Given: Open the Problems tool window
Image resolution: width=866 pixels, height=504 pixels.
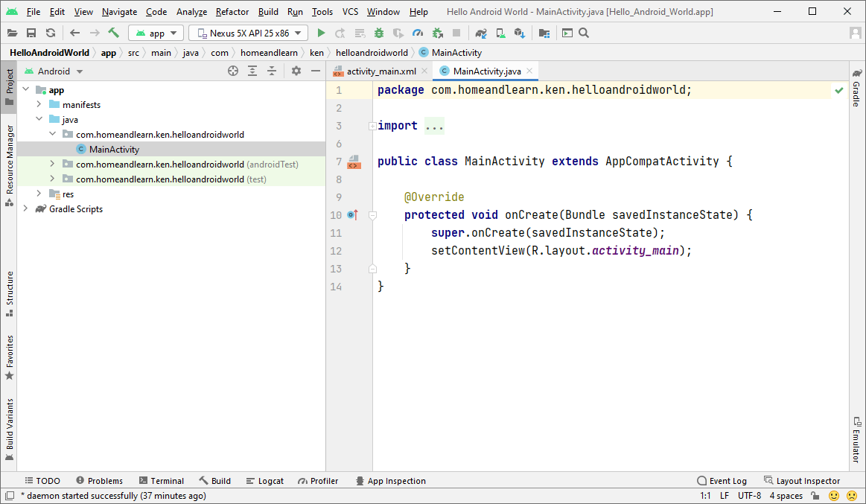Looking at the screenshot, I should point(100,481).
